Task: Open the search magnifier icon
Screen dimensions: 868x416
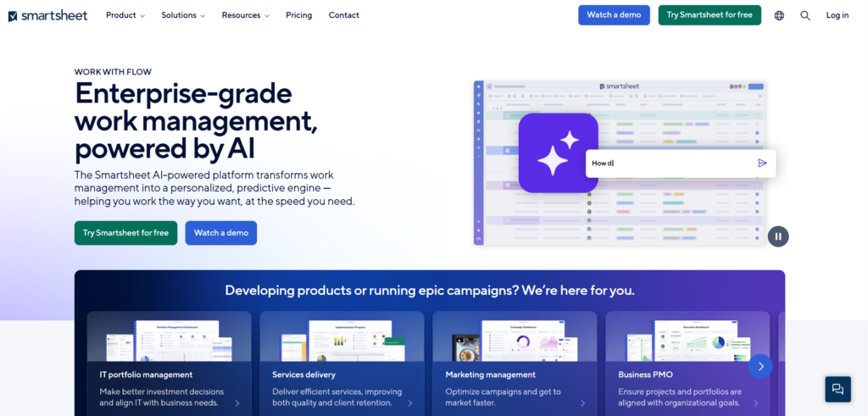Action: 805,15
